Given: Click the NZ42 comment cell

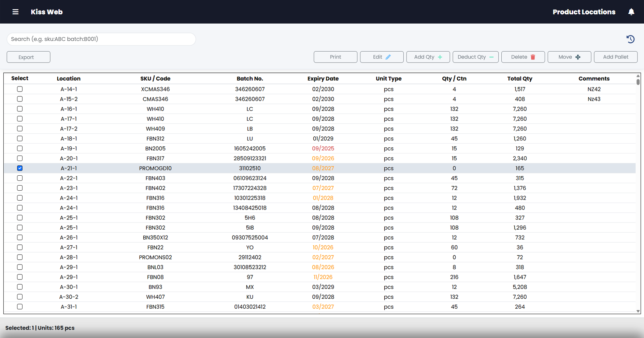Looking at the screenshot, I should coord(594,89).
